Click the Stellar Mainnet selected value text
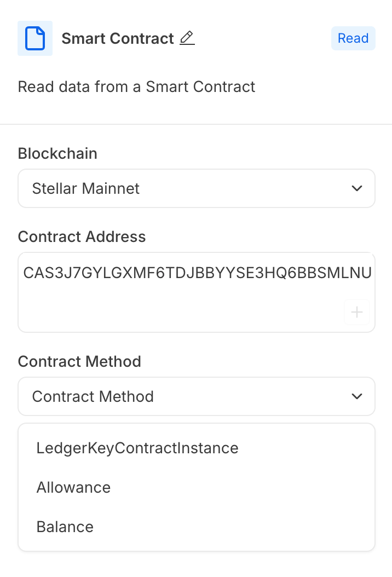Screen dimensions: 392x577 coord(86,188)
